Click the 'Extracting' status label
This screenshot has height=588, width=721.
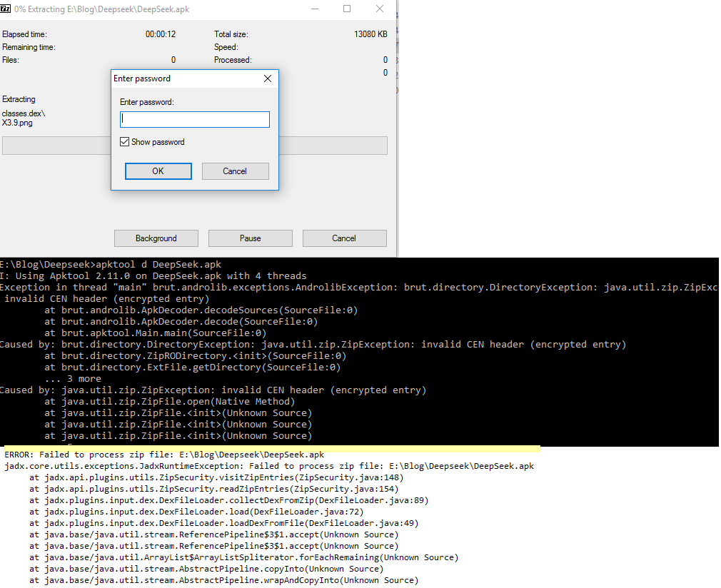pyautogui.click(x=19, y=99)
